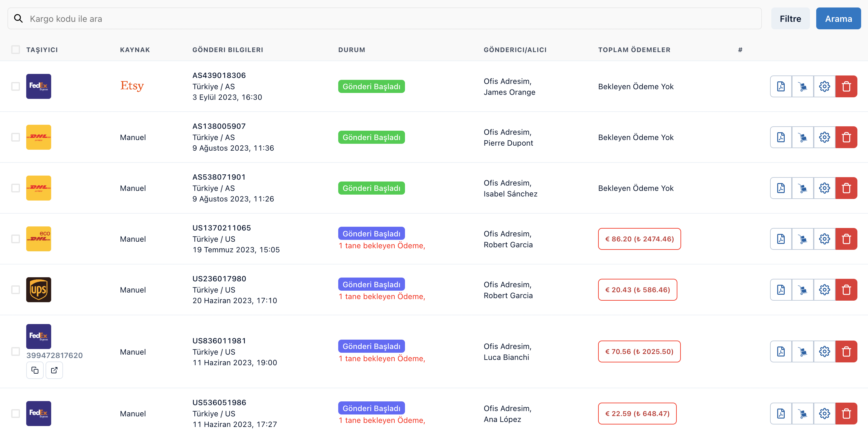The width and height of the screenshot is (868, 436).
Task: Open gear settings for Luca Bianchi's shipment
Action: 824,352
